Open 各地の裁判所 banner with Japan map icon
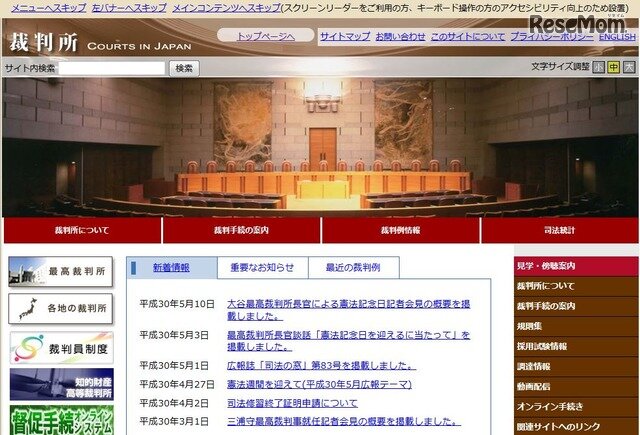The width and height of the screenshot is (640, 435). pos(60,308)
